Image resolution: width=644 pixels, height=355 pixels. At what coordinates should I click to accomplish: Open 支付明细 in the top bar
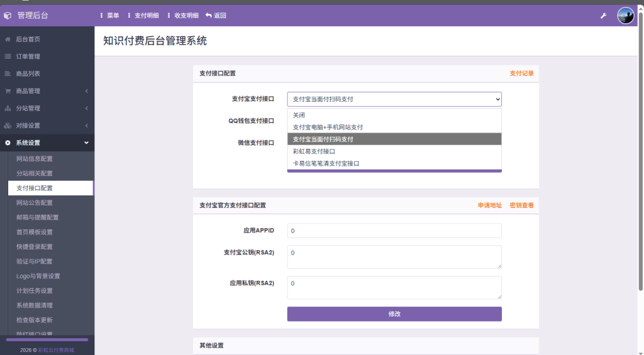point(147,16)
